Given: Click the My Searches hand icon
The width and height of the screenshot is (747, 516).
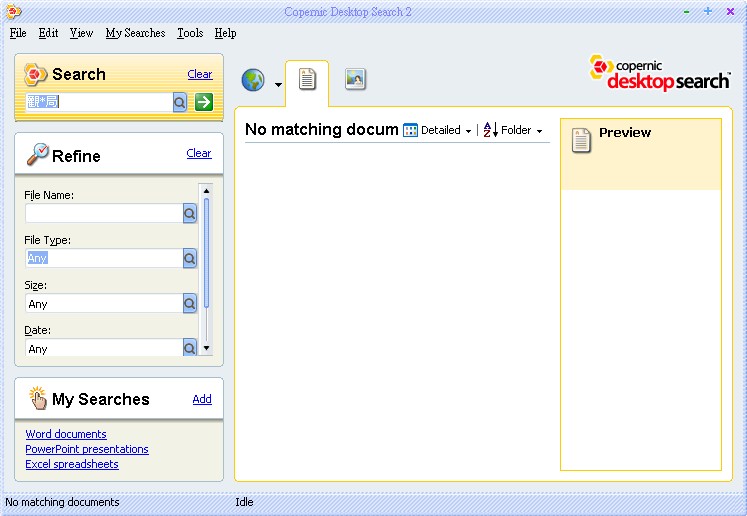Looking at the screenshot, I should pyautogui.click(x=37, y=398).
